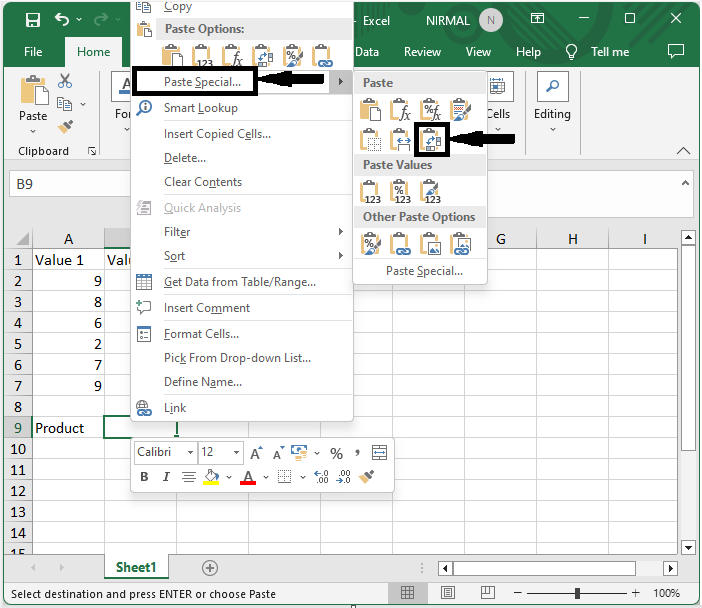Click Paste Special link at submenu bottom
The width and height of the screenshot is (702, 608).
pyautogui.click(x=424, y=271)
